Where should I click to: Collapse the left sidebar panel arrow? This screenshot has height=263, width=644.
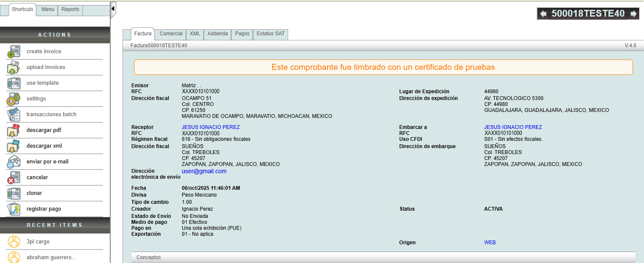coord(113,9)
